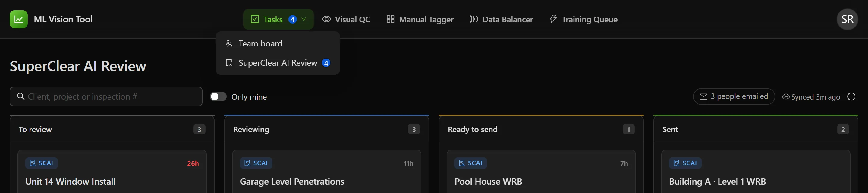Toggle the Only mine switch

pos(218,97)
